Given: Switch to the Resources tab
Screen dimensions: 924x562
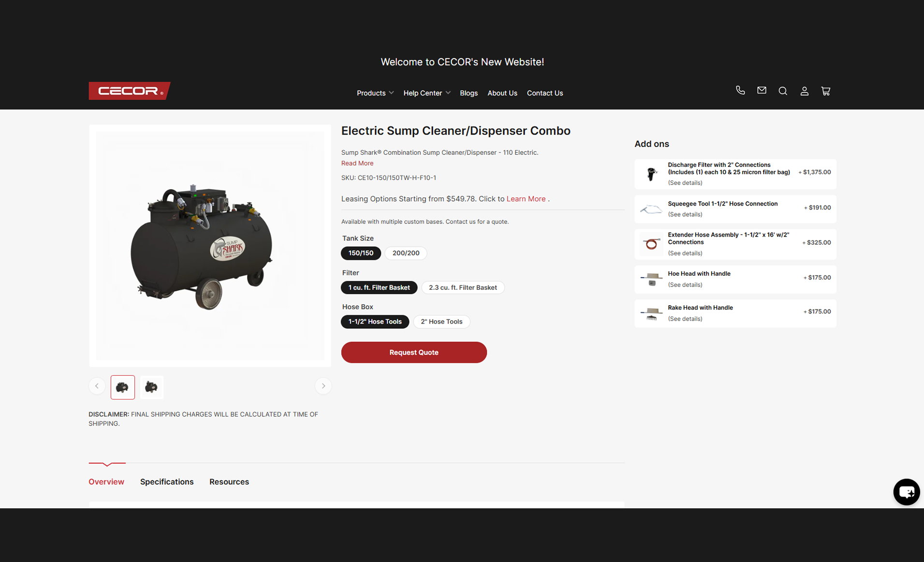Looking at the screenshot, I should (x=229, y=482).
